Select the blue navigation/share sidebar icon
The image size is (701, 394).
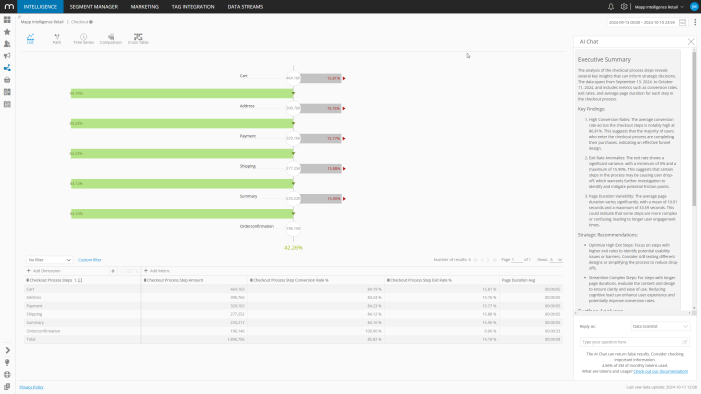point(7,68)
